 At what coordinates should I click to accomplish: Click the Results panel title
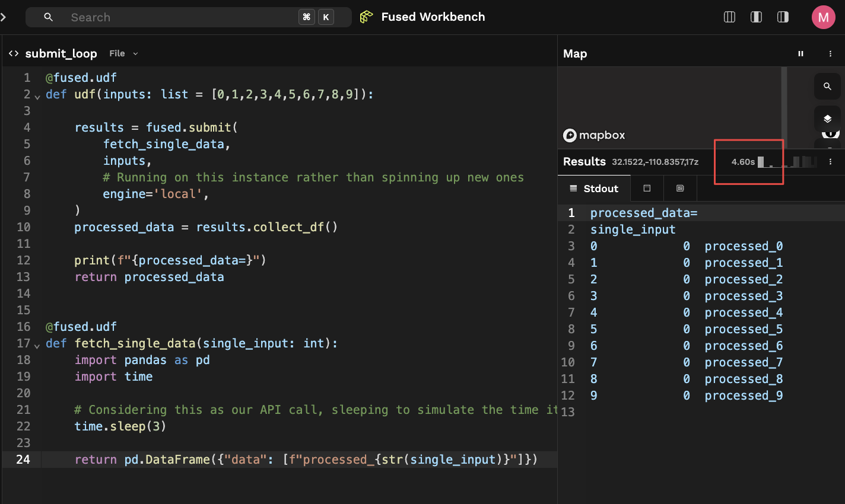[584, 161]
